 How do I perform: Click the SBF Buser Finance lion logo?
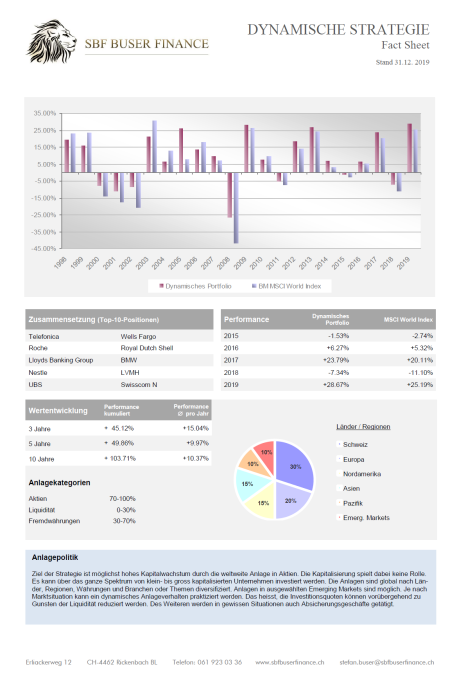point(52,42)
